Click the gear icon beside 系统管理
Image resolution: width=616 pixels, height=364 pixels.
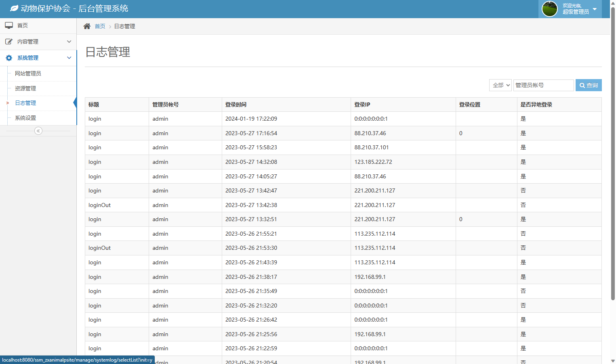click(x=9, y=58)
